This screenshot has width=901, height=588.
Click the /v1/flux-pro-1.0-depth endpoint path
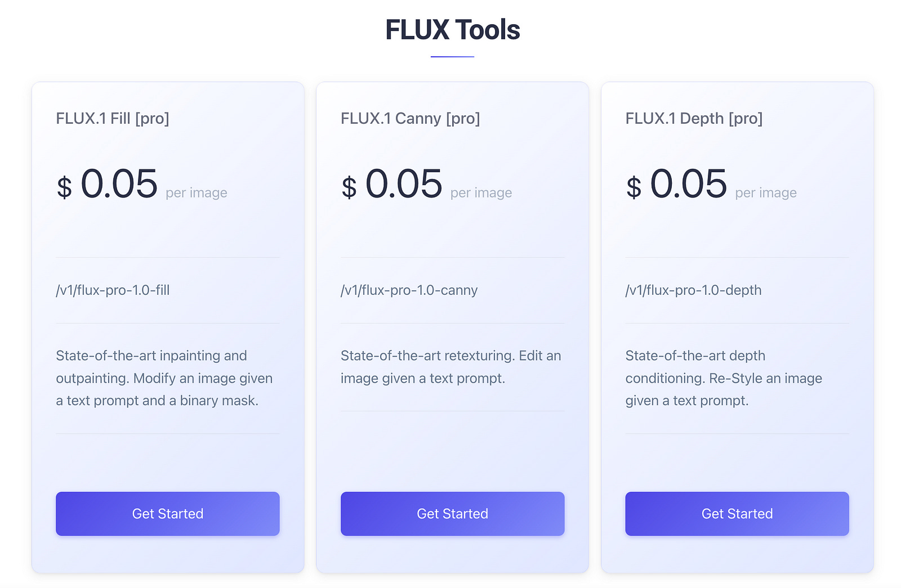693,290
